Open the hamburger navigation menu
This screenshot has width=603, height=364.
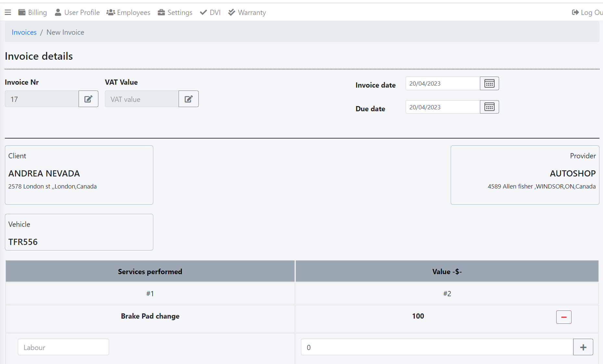point(8,12)
